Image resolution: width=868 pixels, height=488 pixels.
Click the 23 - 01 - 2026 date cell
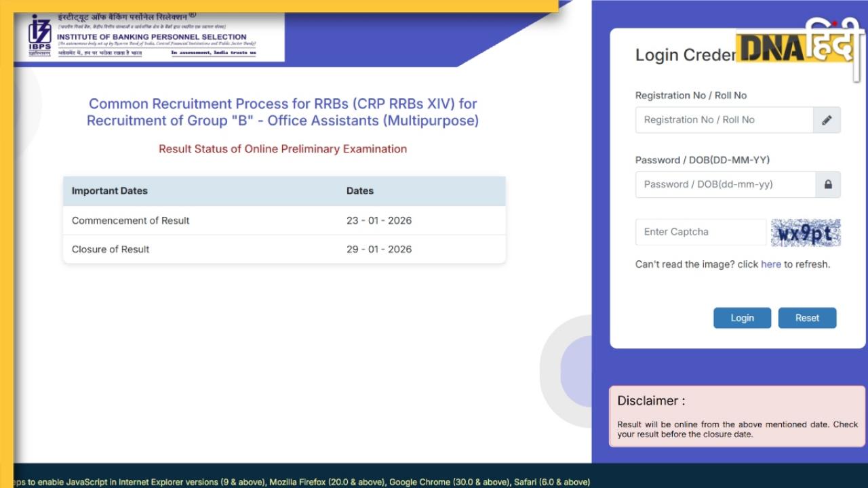(x=379, y=221)
